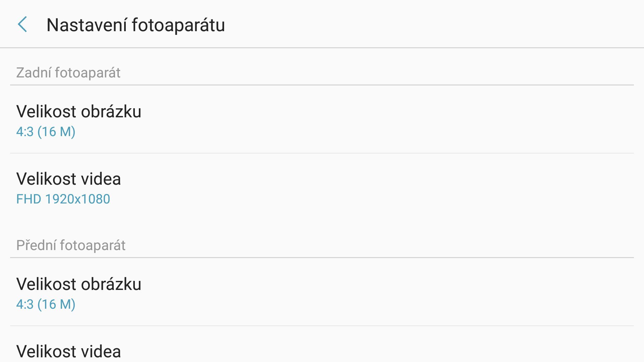Change video size under Zadní fotoaparát
Viewport: 644px width, 362px height.
[68, 188]
